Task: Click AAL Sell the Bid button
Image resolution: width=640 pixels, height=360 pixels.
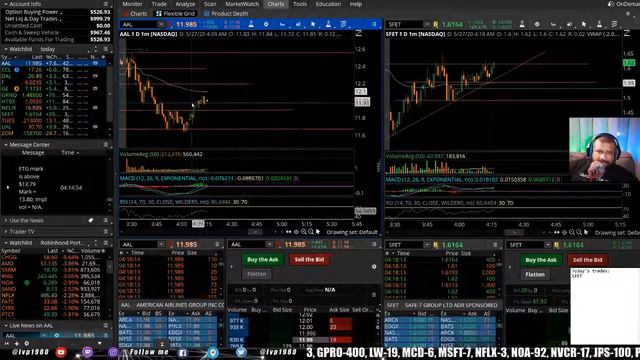Action: [x=309, y=260]
